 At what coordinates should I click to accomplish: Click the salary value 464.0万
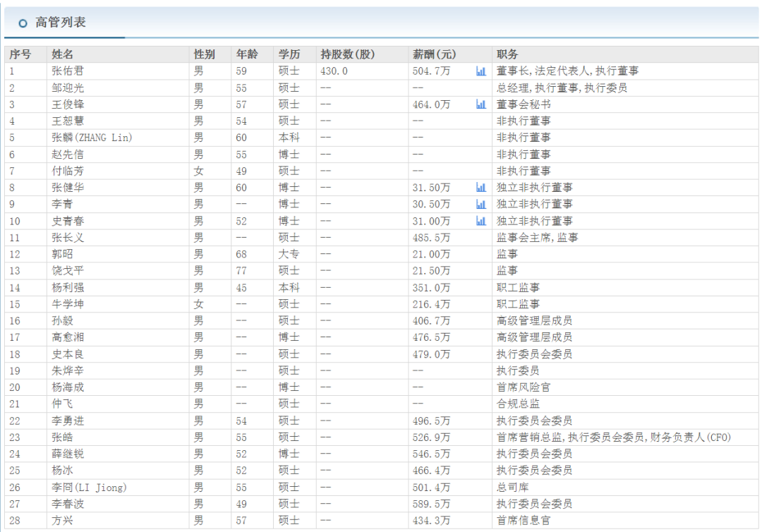pyautogui.click(x=431, y=104)
